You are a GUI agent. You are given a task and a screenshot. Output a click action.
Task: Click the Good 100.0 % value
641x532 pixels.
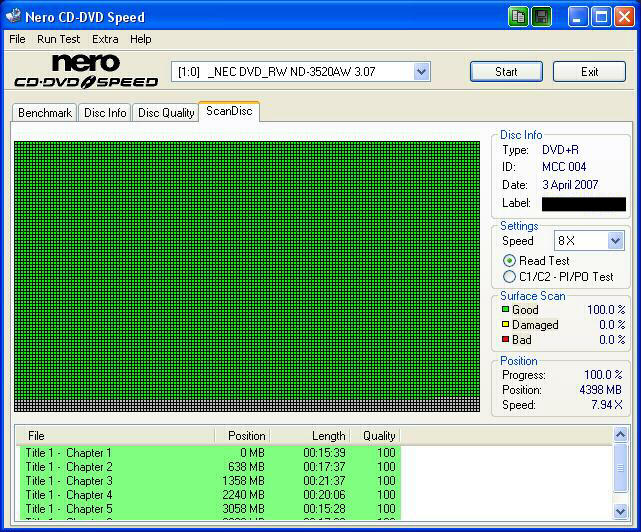click(x=606, y=310)
